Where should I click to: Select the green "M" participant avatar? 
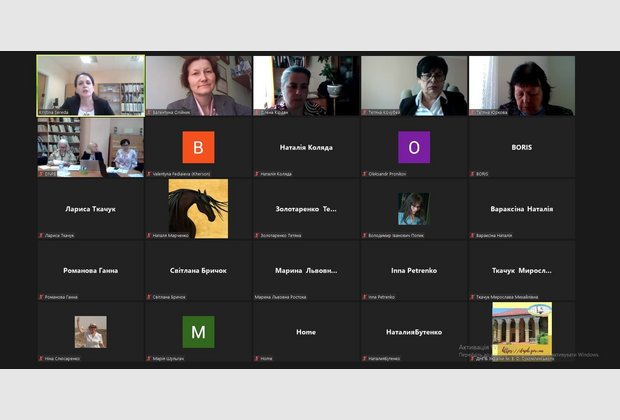tap(197, 331)
